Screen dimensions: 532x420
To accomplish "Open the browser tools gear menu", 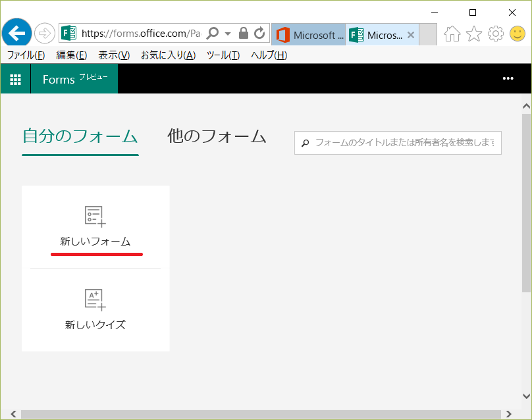I will click(495, 34).
